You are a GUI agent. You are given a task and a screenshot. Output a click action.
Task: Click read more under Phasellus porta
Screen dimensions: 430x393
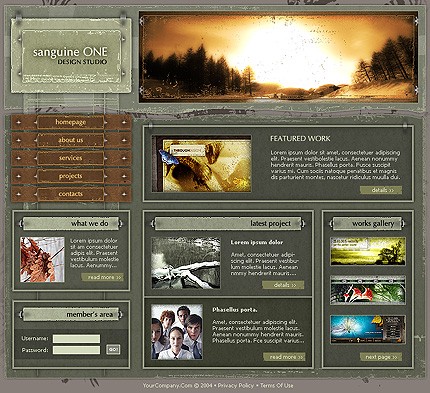click(x=284, y=357)
